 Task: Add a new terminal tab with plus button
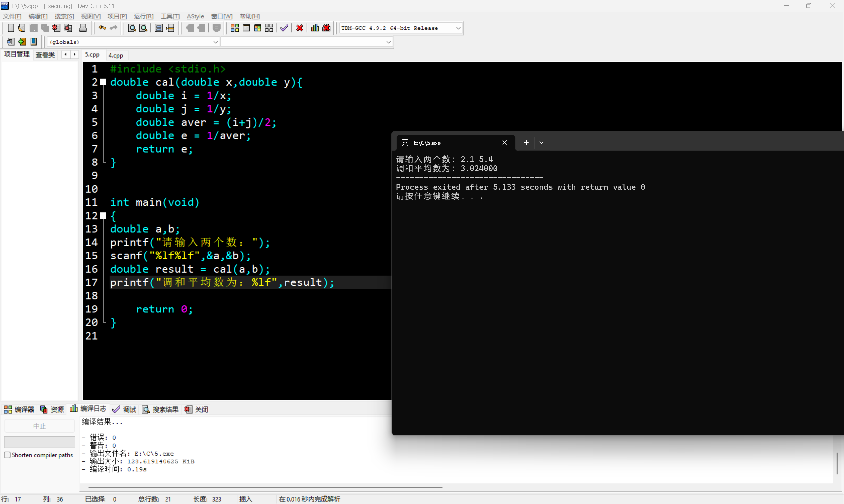526,143
